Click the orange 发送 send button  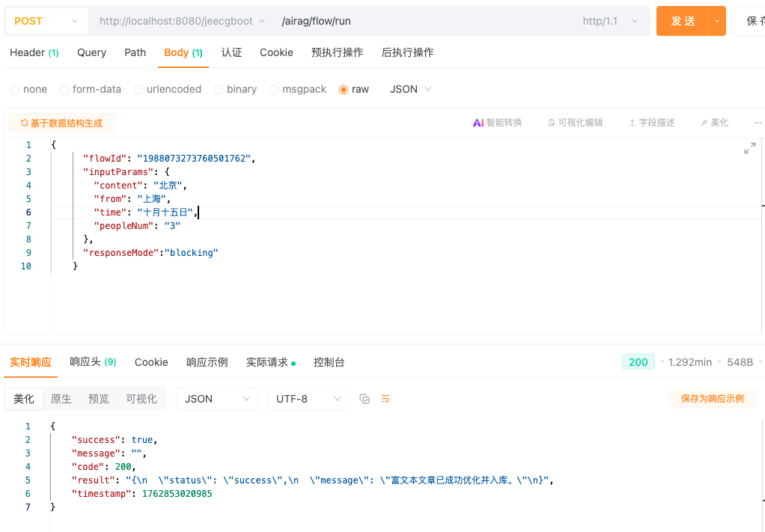pyautogui.click(x=682, y=21)
